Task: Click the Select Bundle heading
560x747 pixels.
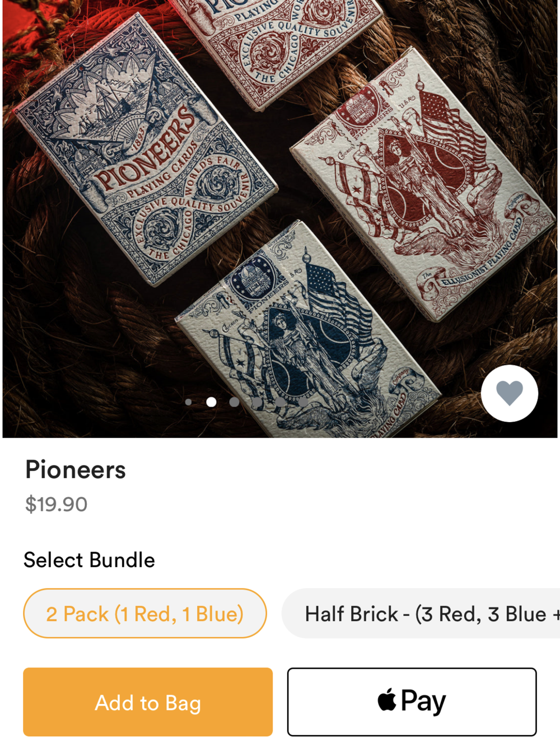Action: [89, 560]
